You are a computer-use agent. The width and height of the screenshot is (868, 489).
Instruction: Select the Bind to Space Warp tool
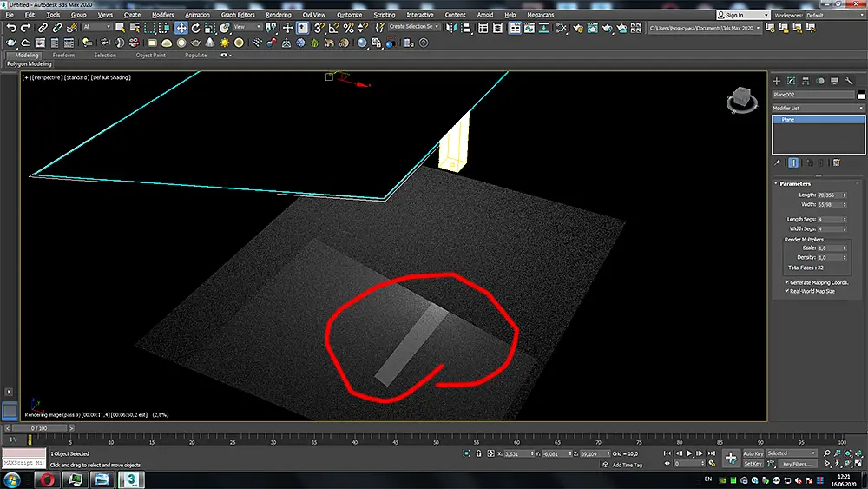pyautogui.click(x=71, y=27)
